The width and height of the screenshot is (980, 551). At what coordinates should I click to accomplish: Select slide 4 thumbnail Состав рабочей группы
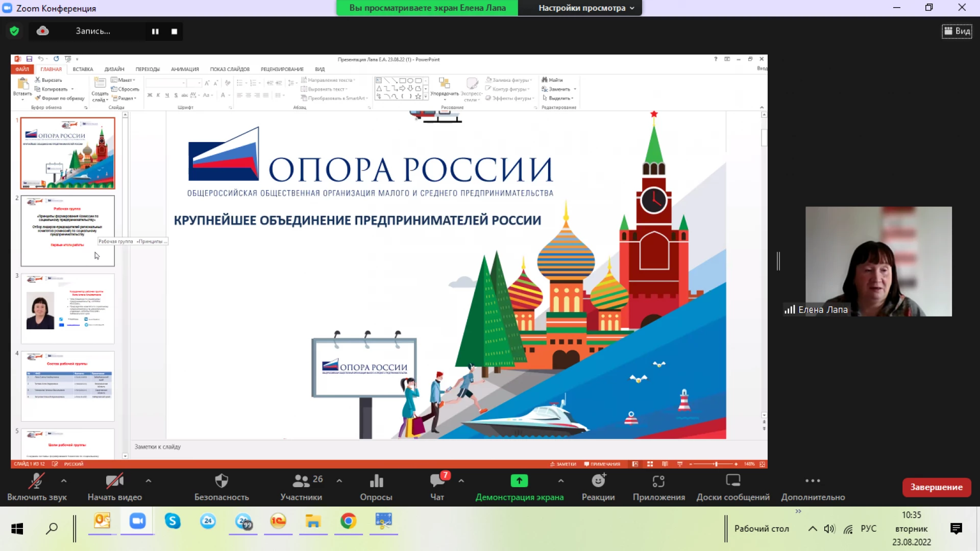[x=68, y=386]
